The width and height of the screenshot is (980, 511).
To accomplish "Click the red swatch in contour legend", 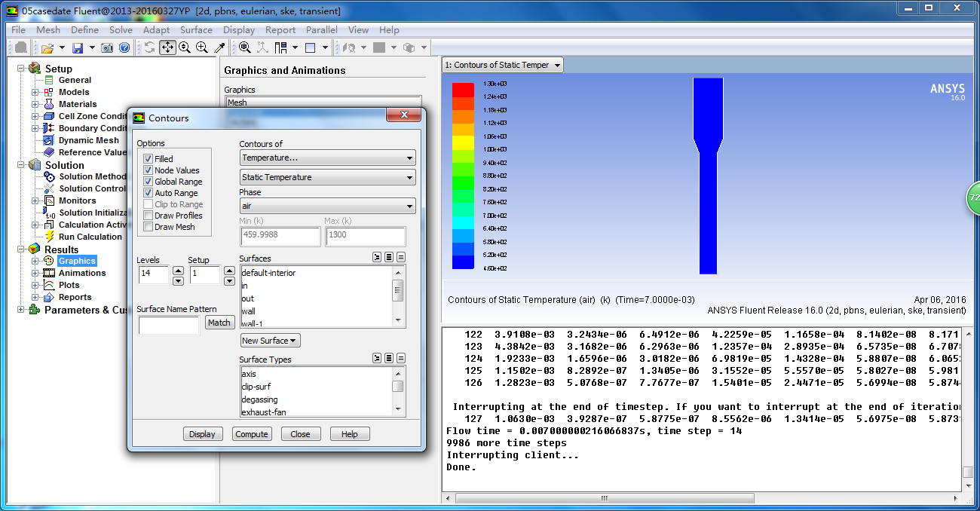I will pyautogui.click(x=463, y=90).
